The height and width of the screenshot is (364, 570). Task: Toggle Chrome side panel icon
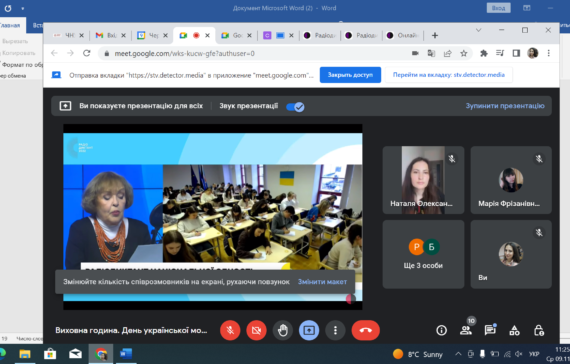pos(516,53)
